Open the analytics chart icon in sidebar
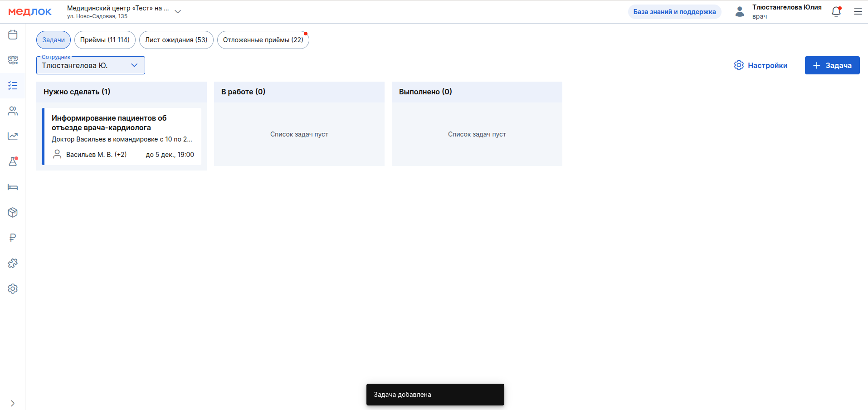868x410 pixels. (13, 136)
